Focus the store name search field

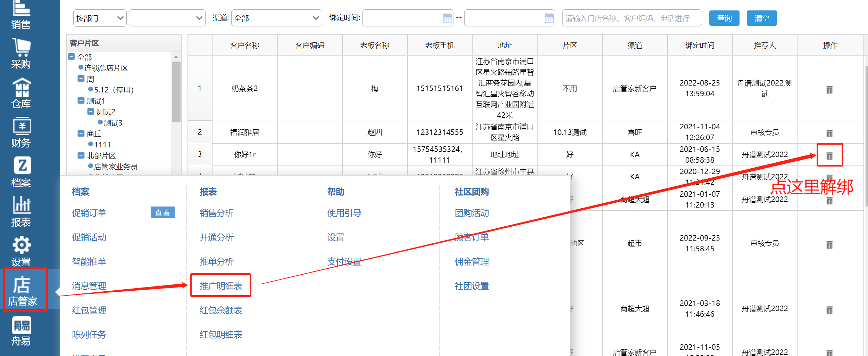click(x=632, y=18)
